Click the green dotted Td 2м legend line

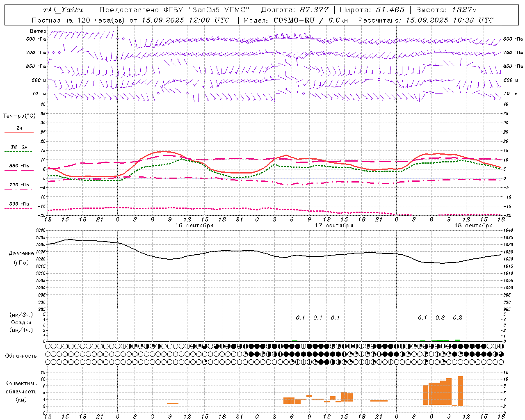pyautogui.click(x=18, y=152)
